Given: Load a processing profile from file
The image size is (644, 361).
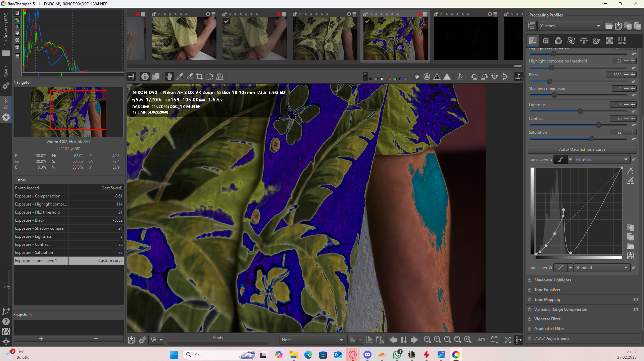Looking at the screenshot, I should tap(609, 26).
